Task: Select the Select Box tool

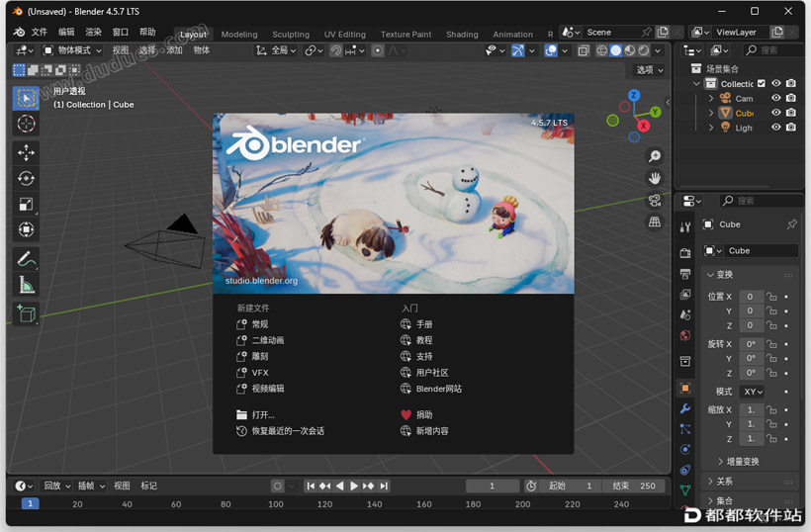Action: 26,98
